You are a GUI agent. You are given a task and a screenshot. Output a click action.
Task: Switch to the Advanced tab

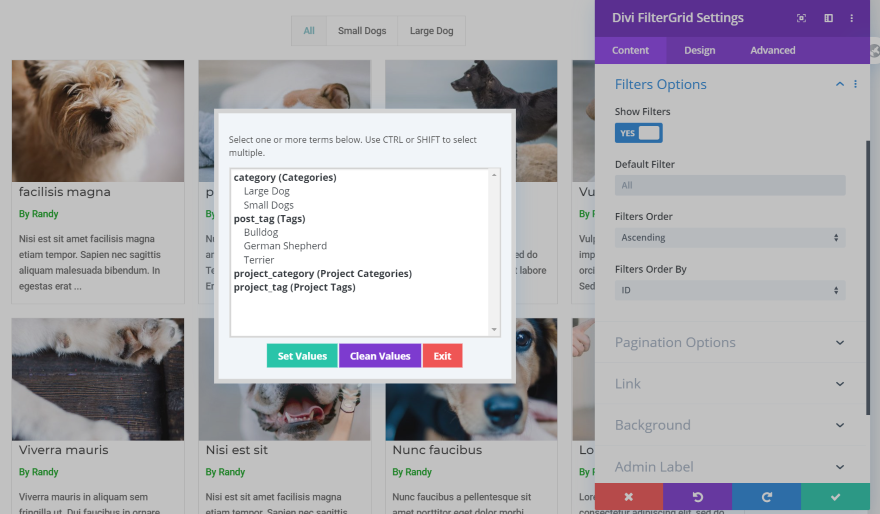click(772, 51)
